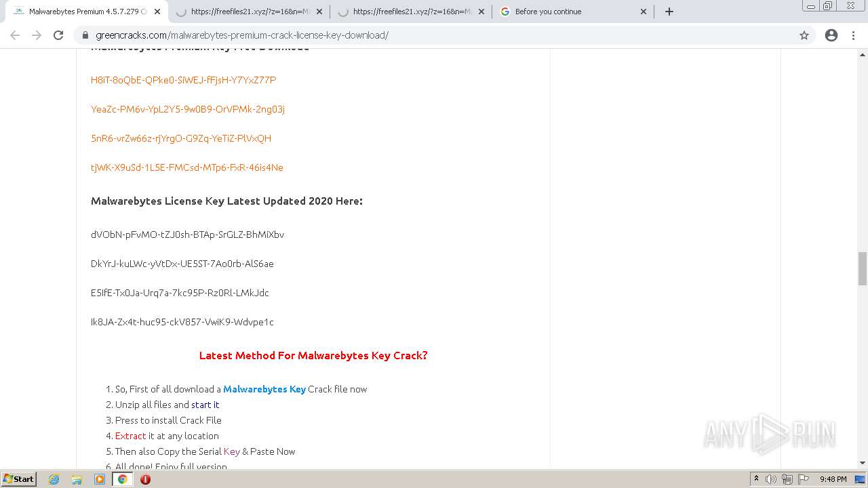Bookmark this page with the star icon
868x488 pixels.
[804, 35]
